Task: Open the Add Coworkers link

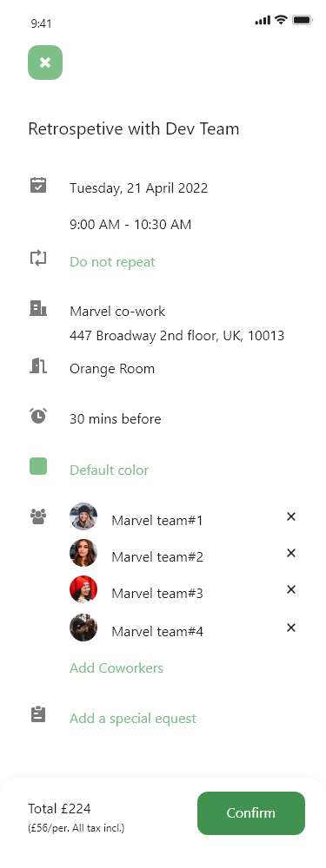Action: 116,668
